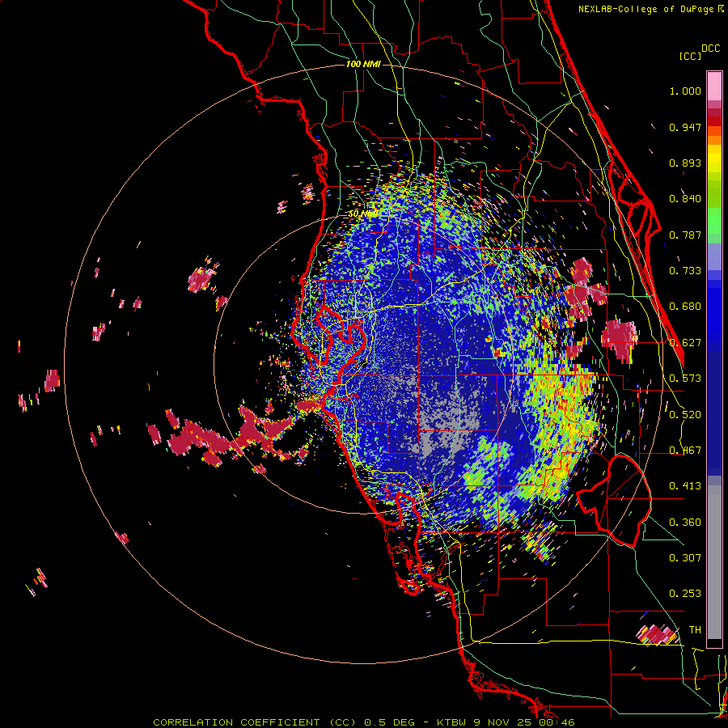728x728 pixels.
Task: Select the 0.520 scale value
Action: tap(685, 415)
